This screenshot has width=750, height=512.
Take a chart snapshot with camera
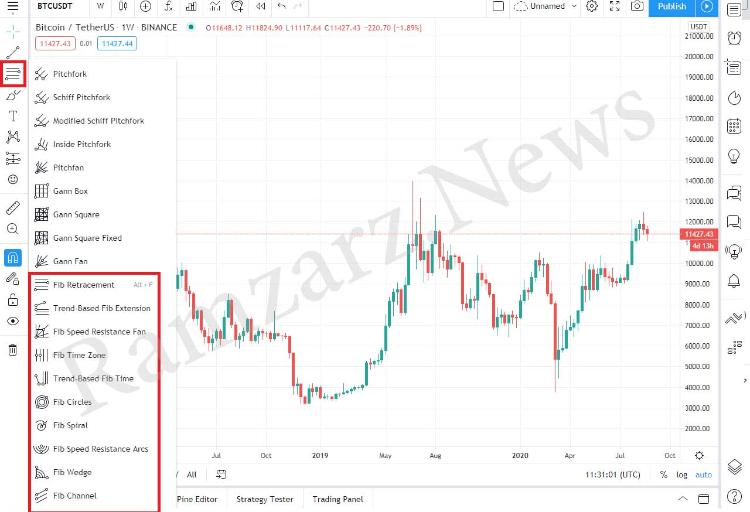(x=637, y=6)
